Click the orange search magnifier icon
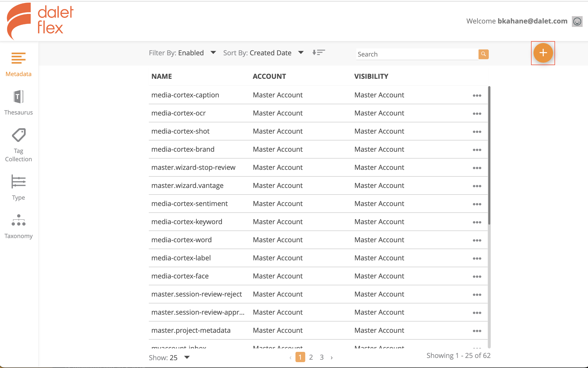Viewport: 588px width, 368px height. pyautogui.click(x=483, y=54)
